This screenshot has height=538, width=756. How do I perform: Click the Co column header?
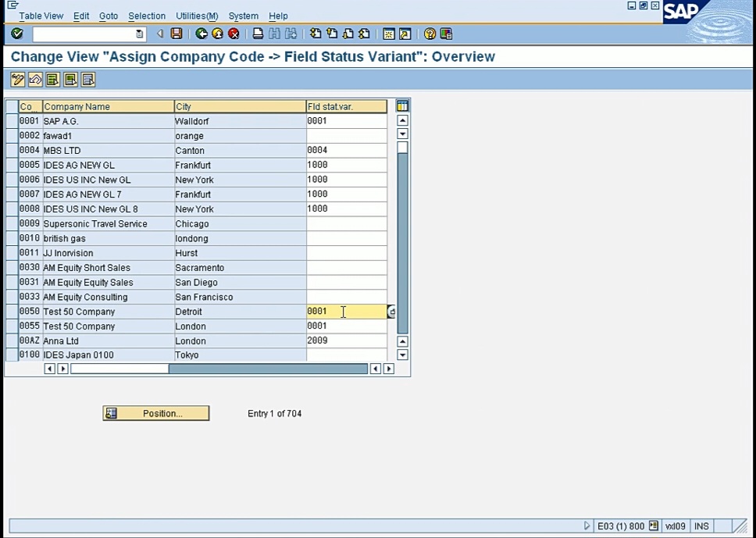[30, 106]
